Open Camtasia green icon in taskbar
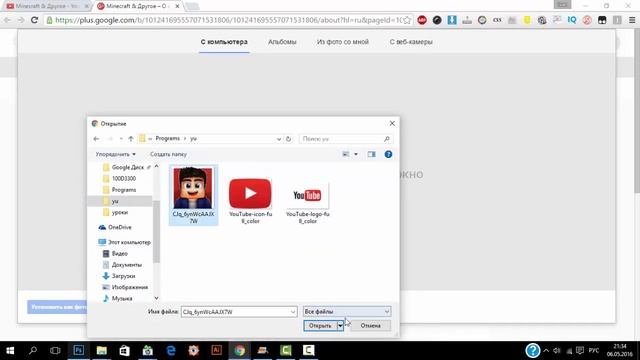The width and height of the screenshot is (640, 360). point(286,351)
